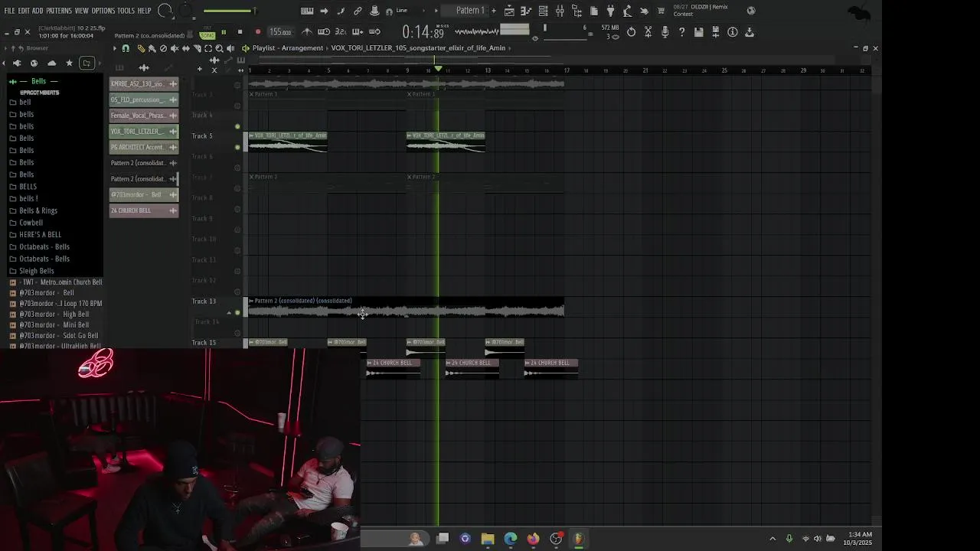This screenshot has width=980, height=551.
Task: Click the 155 tempo field
Action: click(281, 32)
